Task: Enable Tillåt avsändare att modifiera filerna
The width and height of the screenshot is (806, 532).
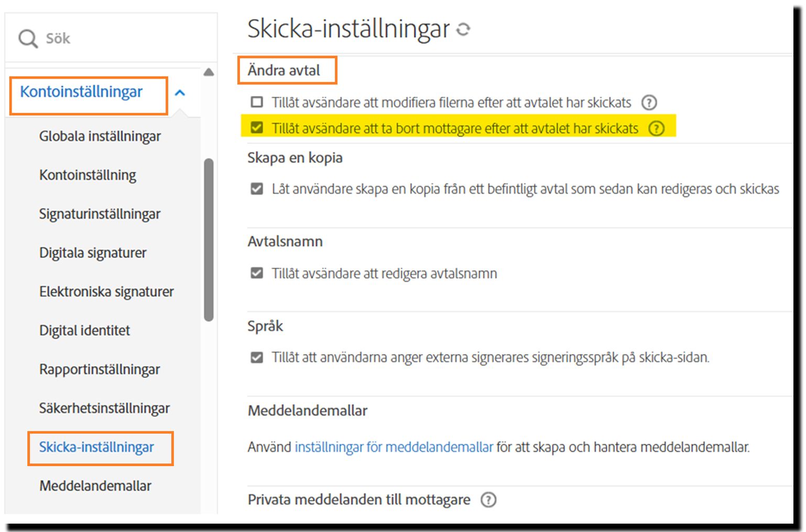Action: pyautogui.click(x=256, y=103)
